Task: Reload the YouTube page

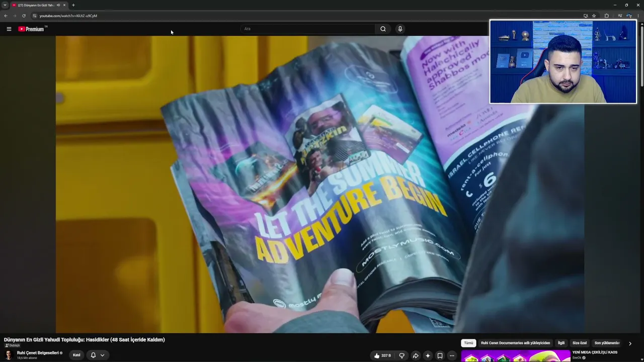Action: [x=24, y=16]
